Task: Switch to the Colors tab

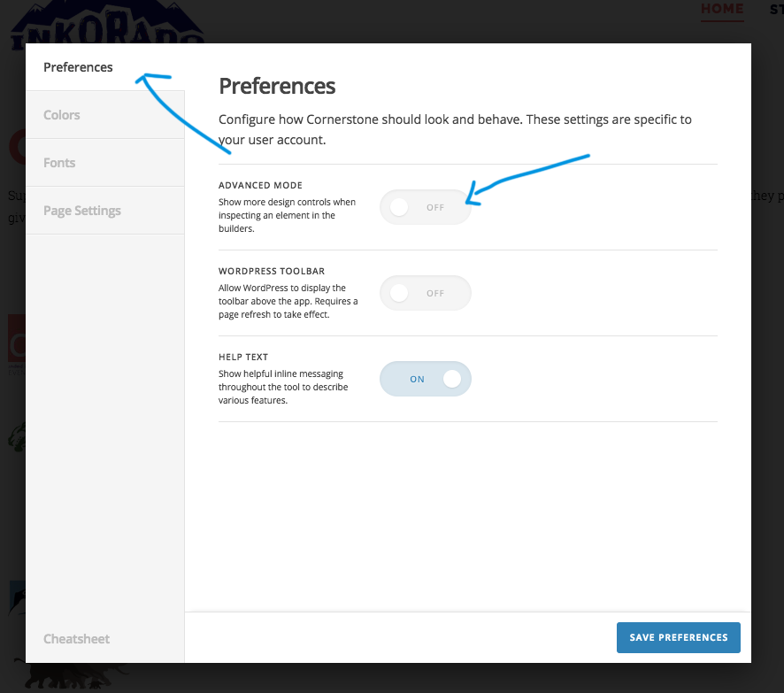Action: tap(105, 115)
